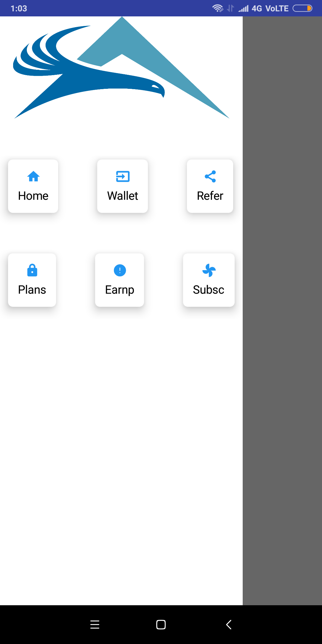Image resolution: width=322 pixels, height=644 pixels.
Task: Tap the Plans padlock icon
Action: point(32,270)
